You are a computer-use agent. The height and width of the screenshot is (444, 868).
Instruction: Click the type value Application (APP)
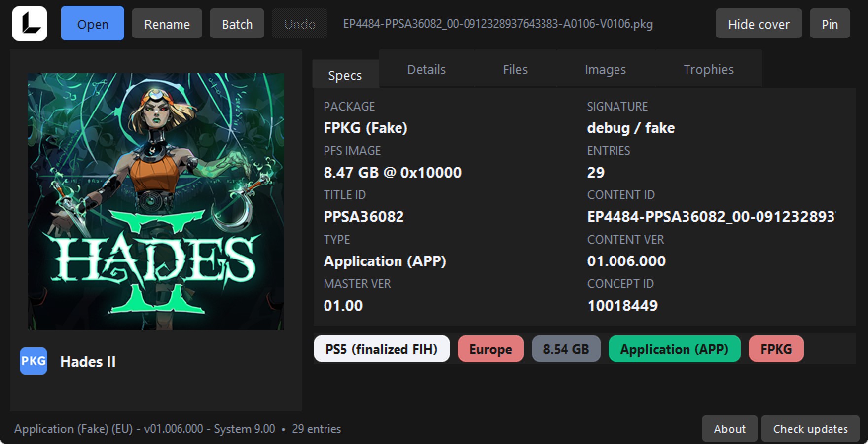(385, 261)
